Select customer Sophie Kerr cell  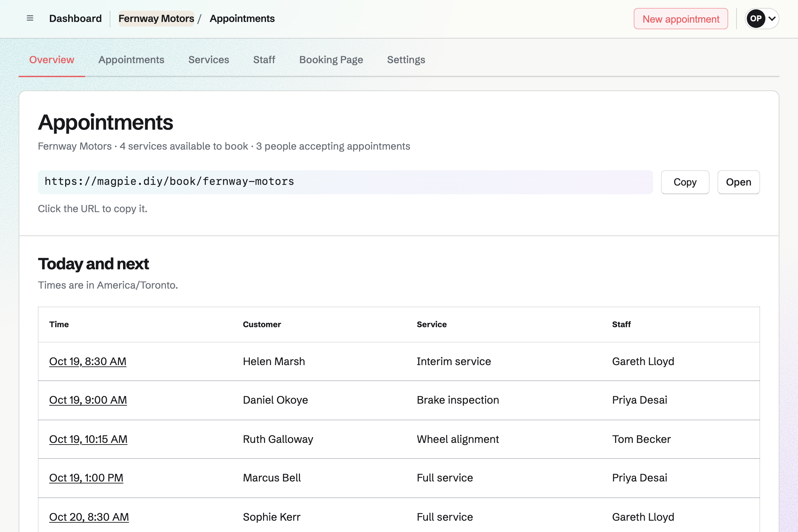pos(271,517)
